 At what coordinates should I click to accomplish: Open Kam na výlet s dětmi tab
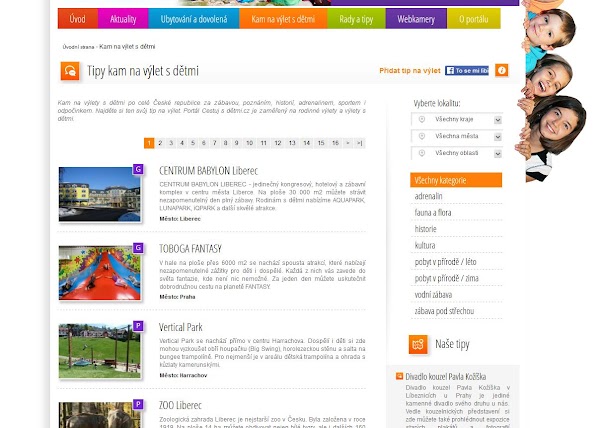pos(283,19)
